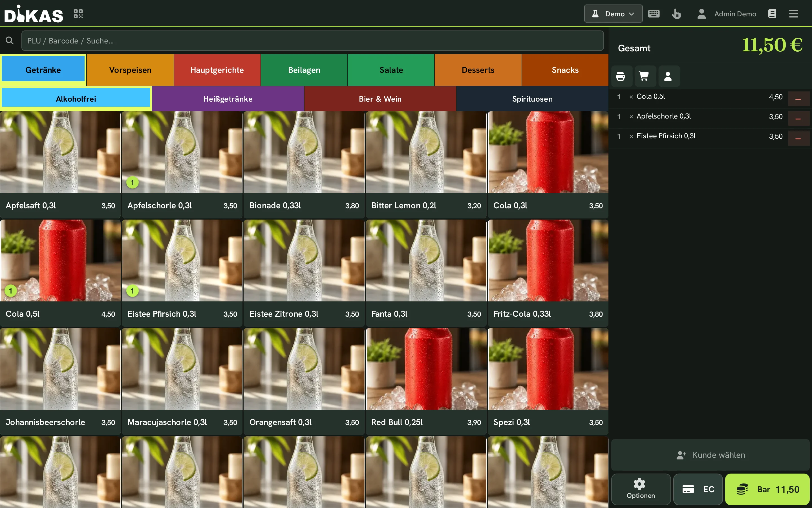
Task: Toggle the touch mode hand icon
Action: [x=676, y=14]
